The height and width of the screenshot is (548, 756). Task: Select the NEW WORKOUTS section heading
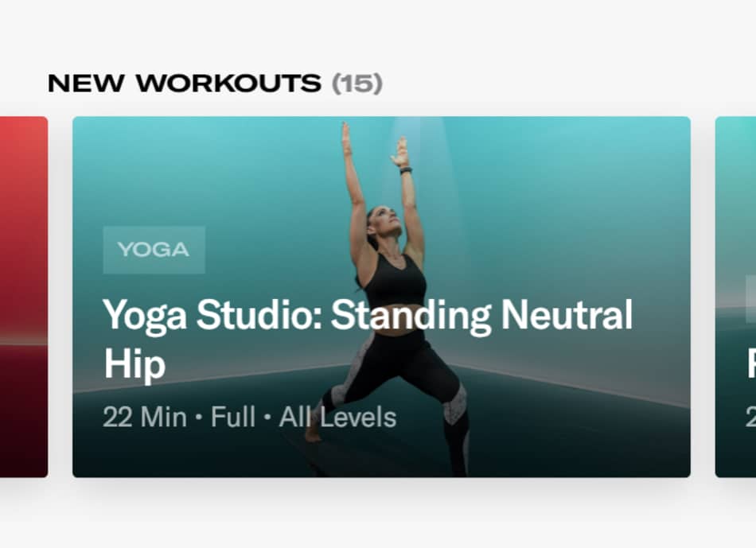(185, 84)
